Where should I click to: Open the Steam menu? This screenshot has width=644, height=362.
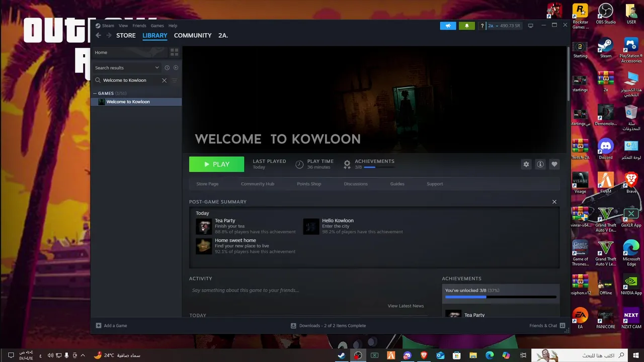coord(105,26)
